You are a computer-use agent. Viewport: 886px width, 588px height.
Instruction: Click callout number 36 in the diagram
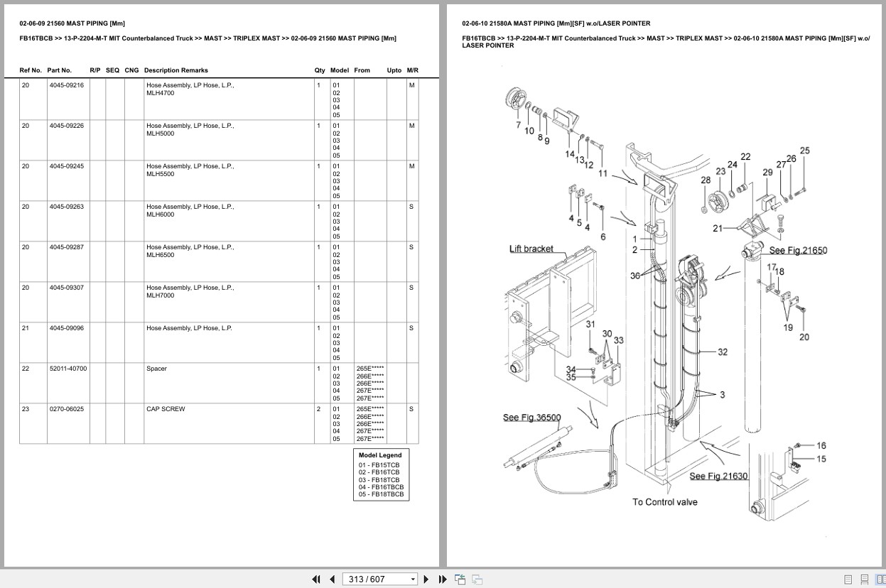[635, 276]
